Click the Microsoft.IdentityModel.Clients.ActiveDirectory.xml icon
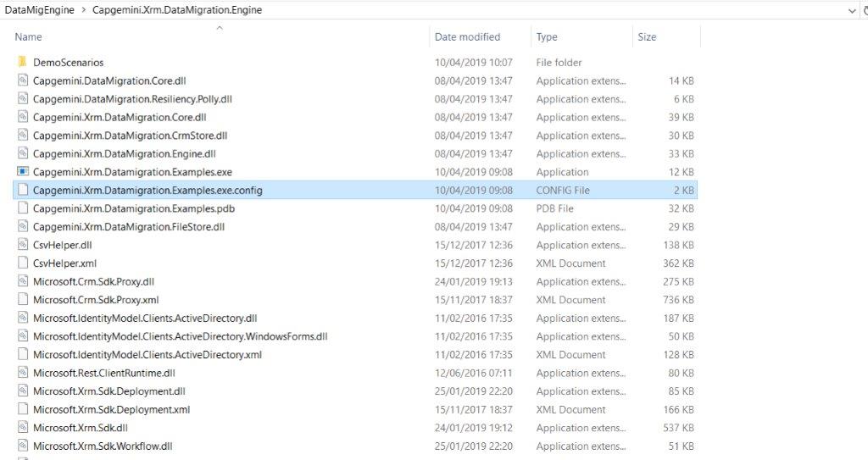Viewport: 868px width, 460px height. click(x=23, y=354)
